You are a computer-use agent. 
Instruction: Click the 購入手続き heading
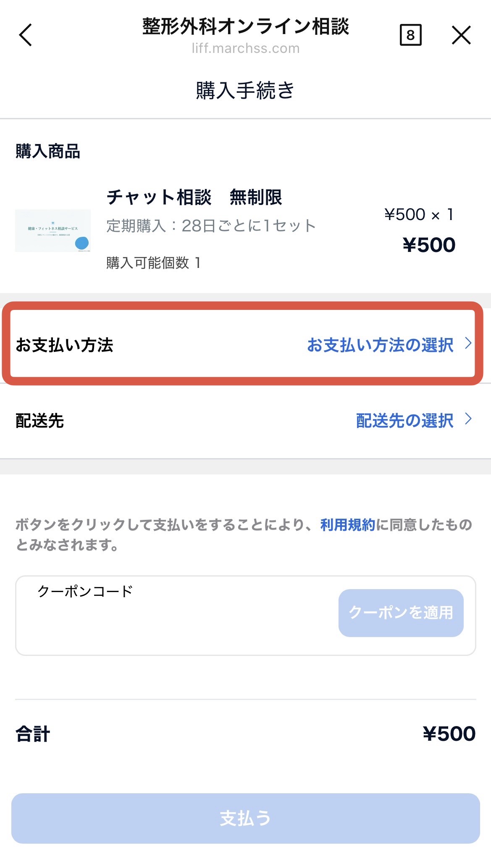(245, 90)
